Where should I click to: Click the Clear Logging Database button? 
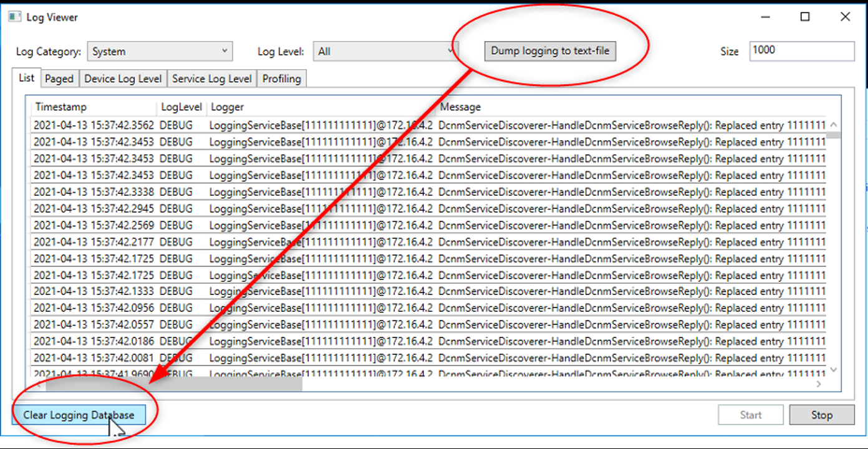[x=79, y=415]
